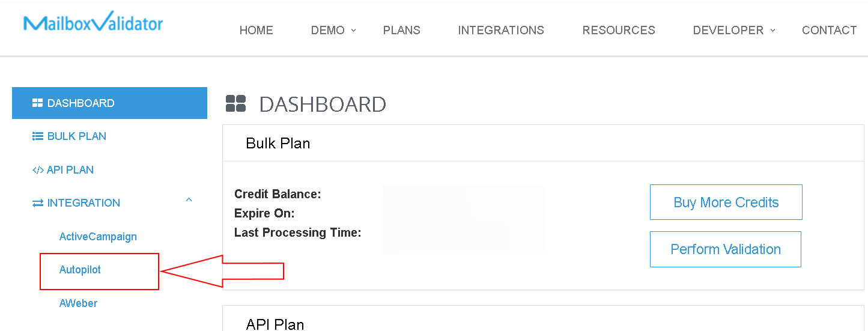Expand the Demo dropdown arrow

click(354, 30)
